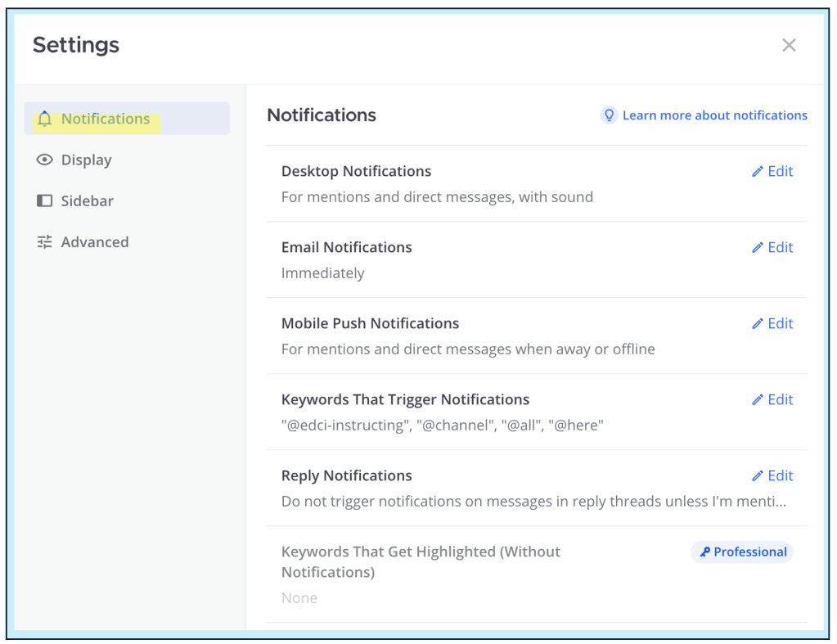The width and height of the screenshot is (837, 644).
Task: Click the key icon on Professional badge
Action: coord(704,552)
